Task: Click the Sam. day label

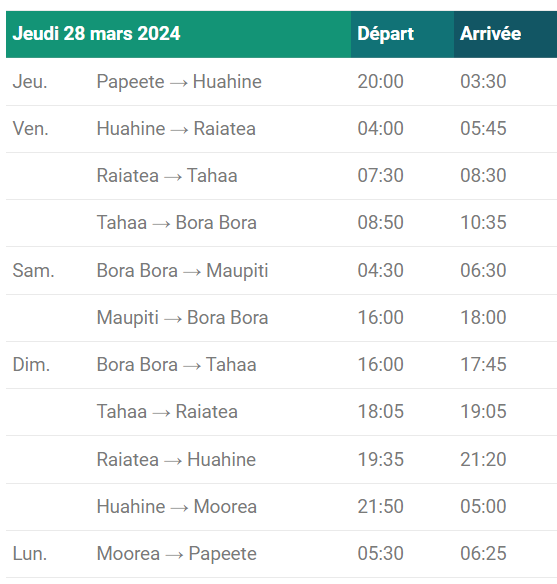Action: point(34,270)
